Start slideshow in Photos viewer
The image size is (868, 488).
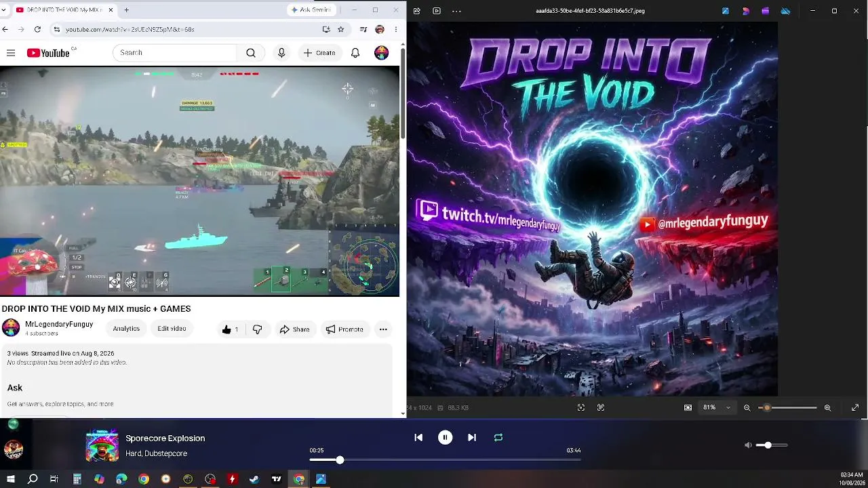point(437,11)
